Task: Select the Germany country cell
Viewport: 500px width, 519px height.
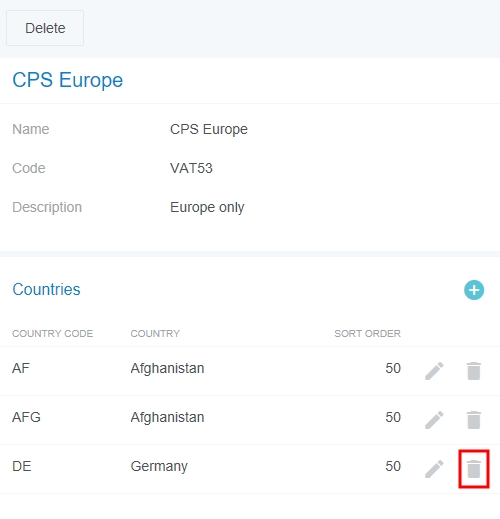Action: coord(159,466)
